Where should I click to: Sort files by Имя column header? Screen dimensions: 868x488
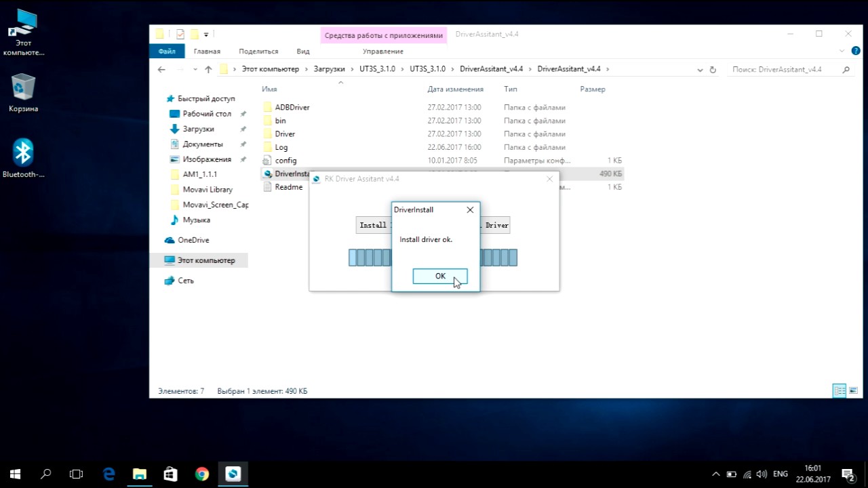coord(269,89)
